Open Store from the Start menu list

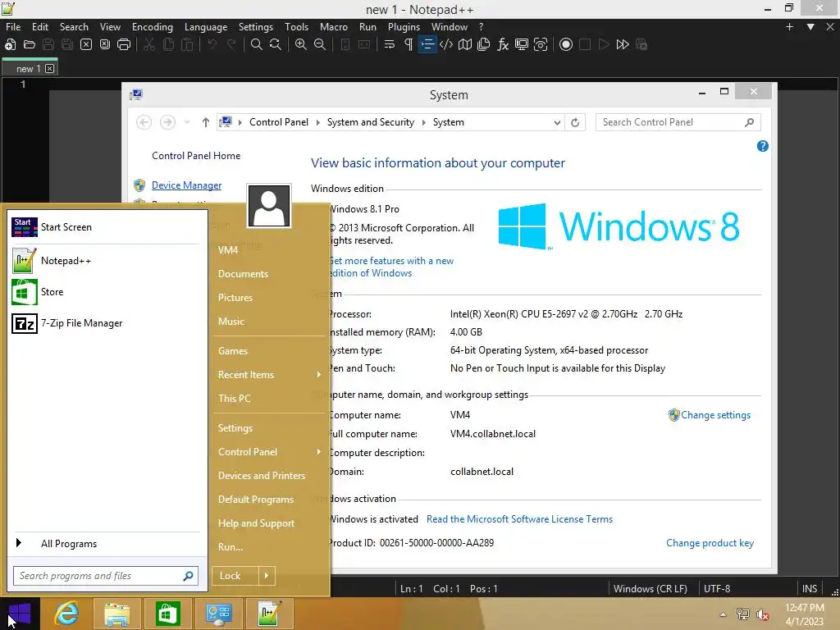(106, 292)
